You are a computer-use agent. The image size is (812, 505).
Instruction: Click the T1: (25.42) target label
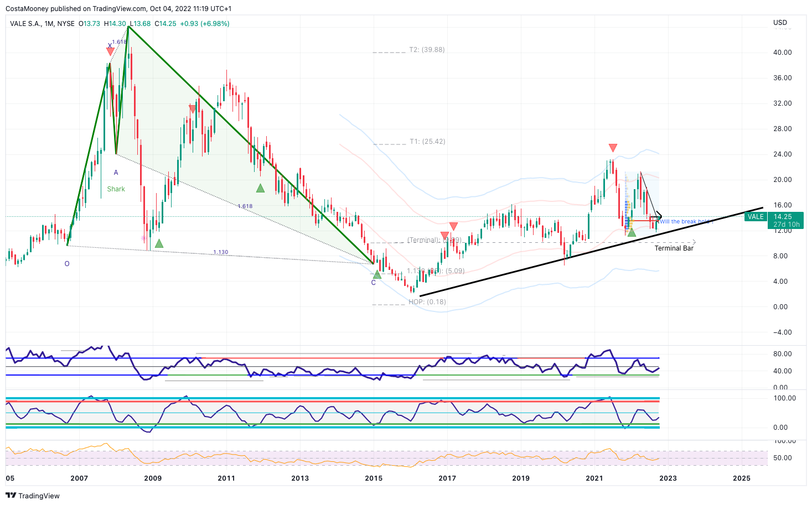(x=427, y=142)
